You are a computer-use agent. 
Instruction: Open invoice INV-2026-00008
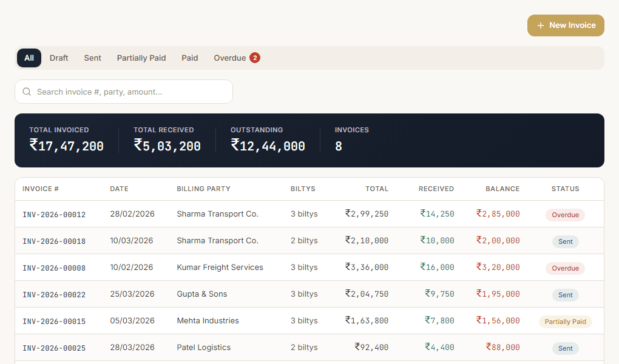click(54, 268)
